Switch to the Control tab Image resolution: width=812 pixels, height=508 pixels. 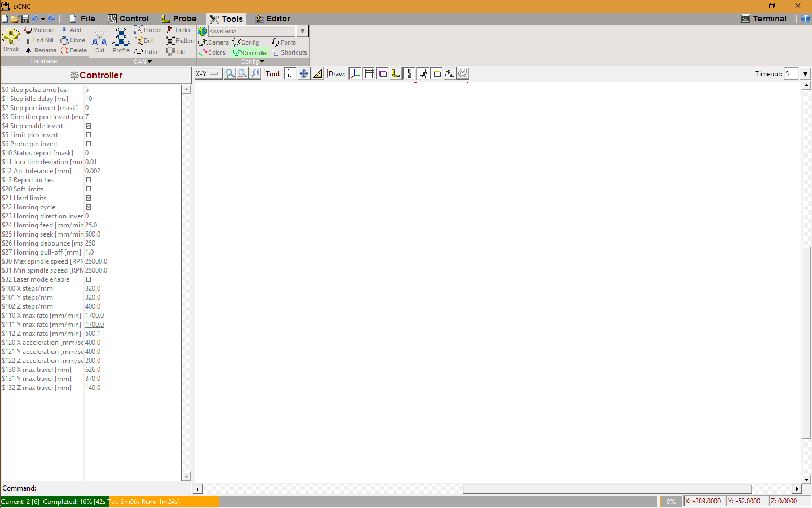click(128, 19)
